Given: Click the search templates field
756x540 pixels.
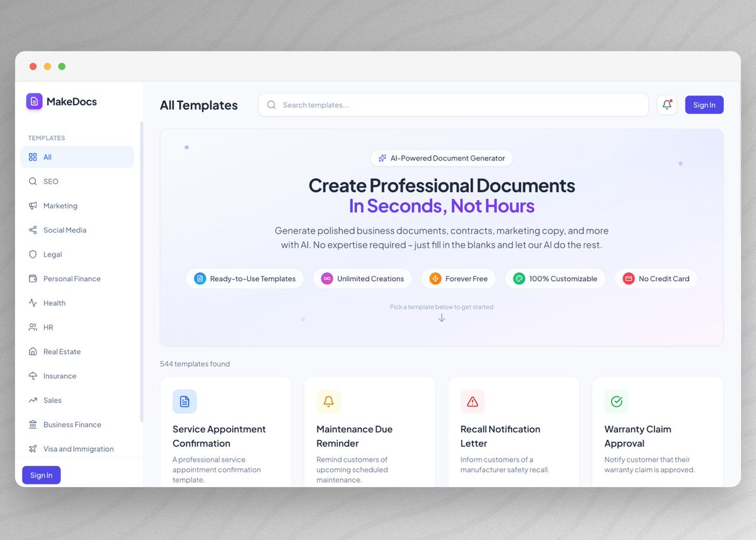Looking at the screenshot, I should click(454, 105).
